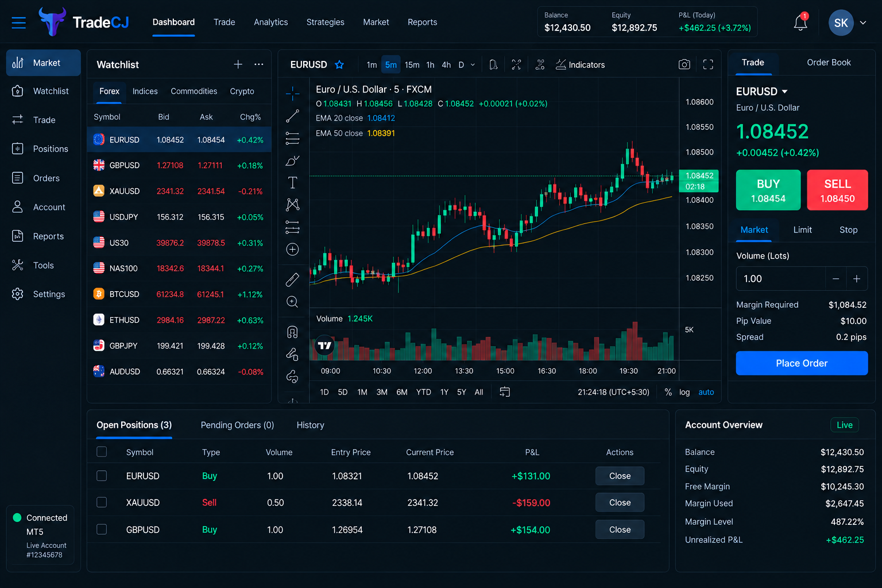Check the XAUUSD position checkbox

(x=102, y=502)
